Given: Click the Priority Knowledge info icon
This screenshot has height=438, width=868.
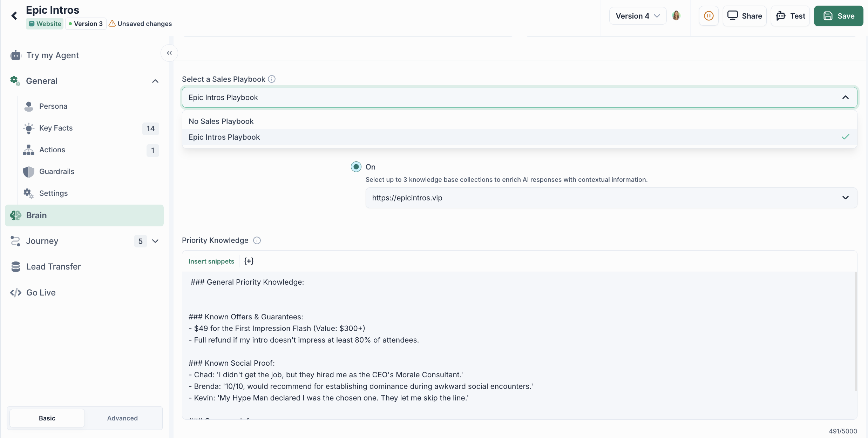Looking at the screenshot, I should click(x=257, y=240).
